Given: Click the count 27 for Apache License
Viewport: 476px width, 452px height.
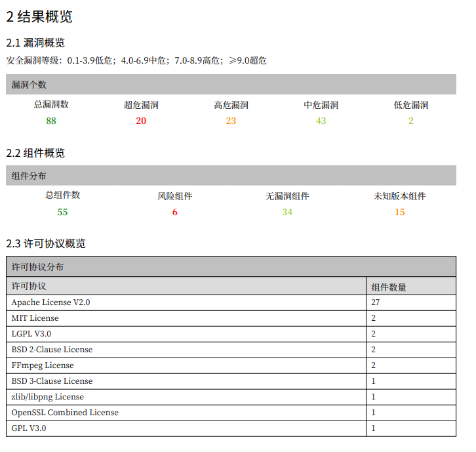Looking at the screenshot, I should click(376, 302).
